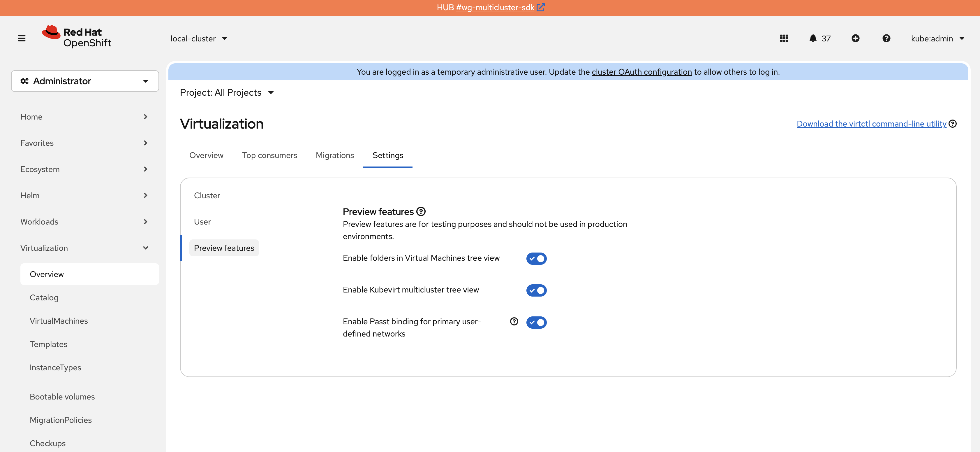The height and width of the screenshot is (452, 980).
Task: Click help icon next to Passt binding
Action: pos(514,321)
